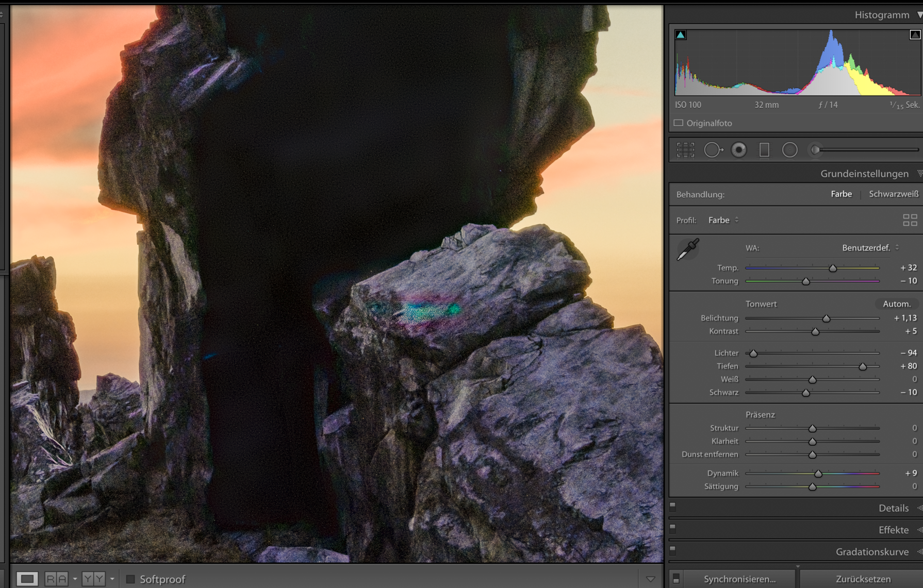Click the Zurücksetzen button
Screen dimensions: 923x588
[x=863, y=579]
